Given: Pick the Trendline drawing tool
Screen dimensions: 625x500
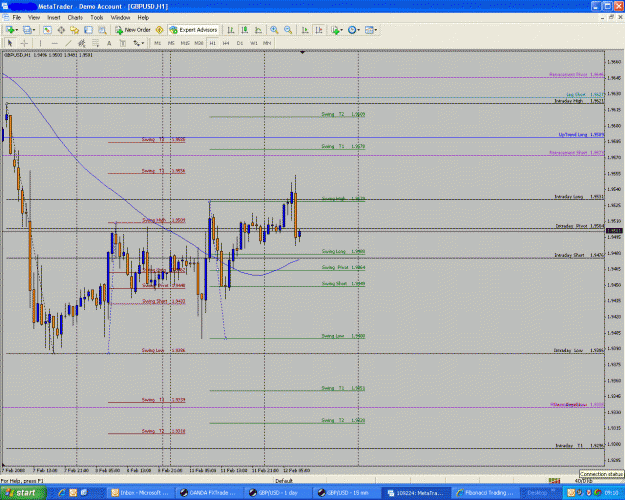Looking at the screenshot, I should [68, 43].
